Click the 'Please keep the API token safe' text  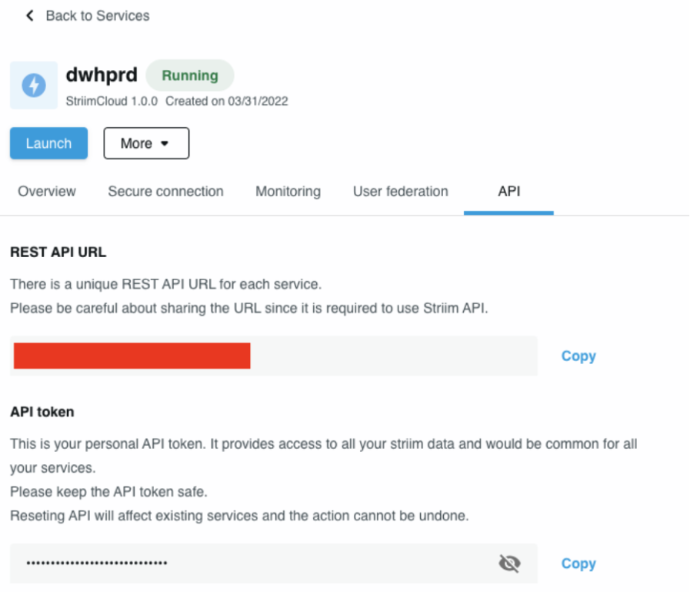click(109, 492)
